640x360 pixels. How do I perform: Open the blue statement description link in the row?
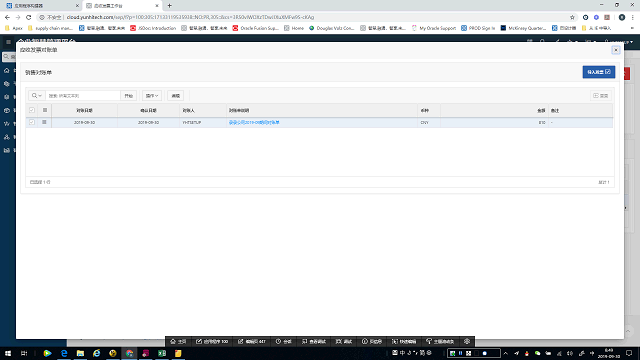click(254, 122)
